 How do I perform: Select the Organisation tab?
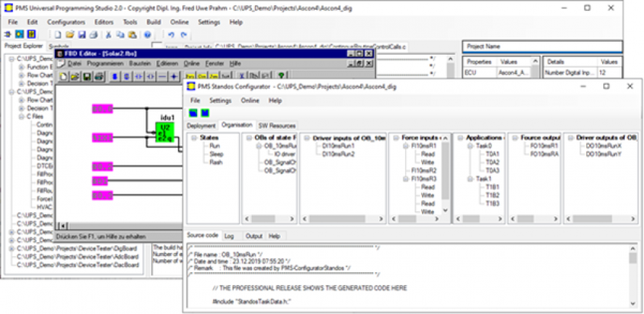[x=236, y=125]
